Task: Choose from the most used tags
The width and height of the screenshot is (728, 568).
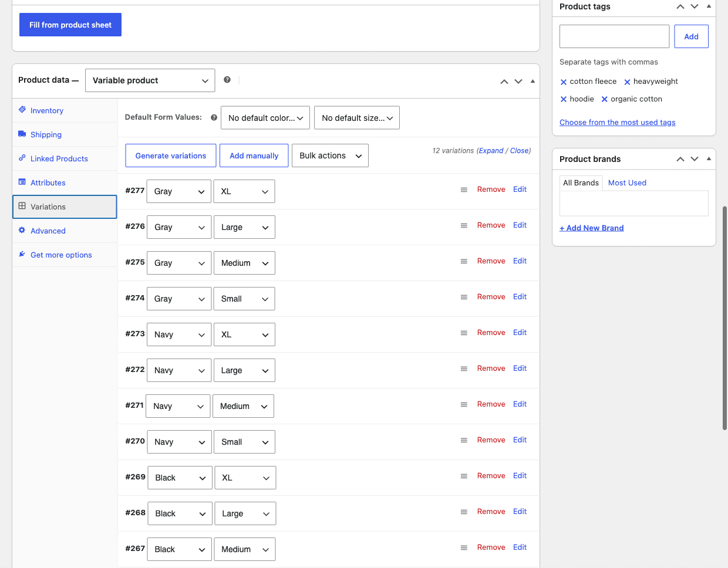Action: tap(617, 122)
